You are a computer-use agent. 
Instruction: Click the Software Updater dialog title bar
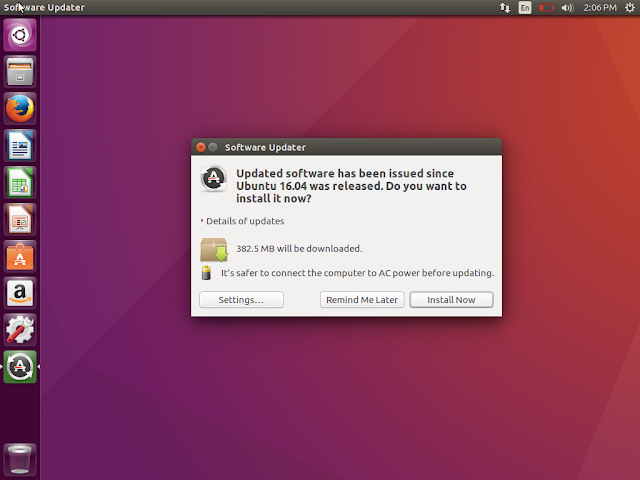tap(347, 147)
